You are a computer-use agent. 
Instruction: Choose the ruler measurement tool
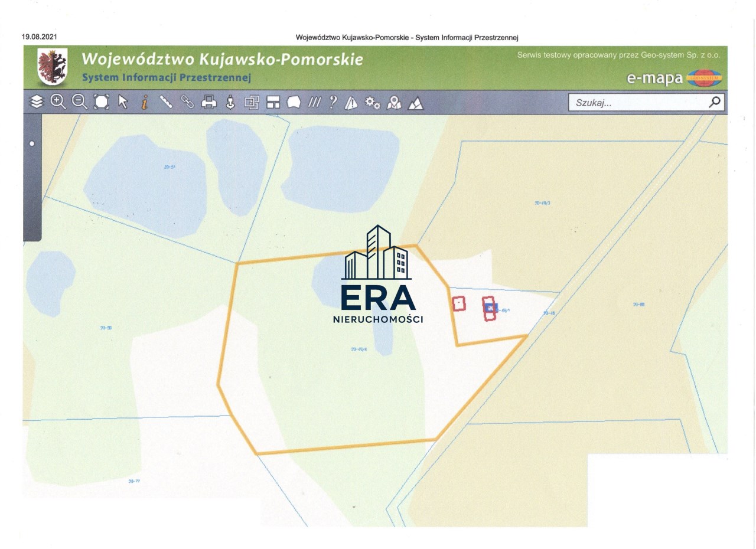pos(166,102)
